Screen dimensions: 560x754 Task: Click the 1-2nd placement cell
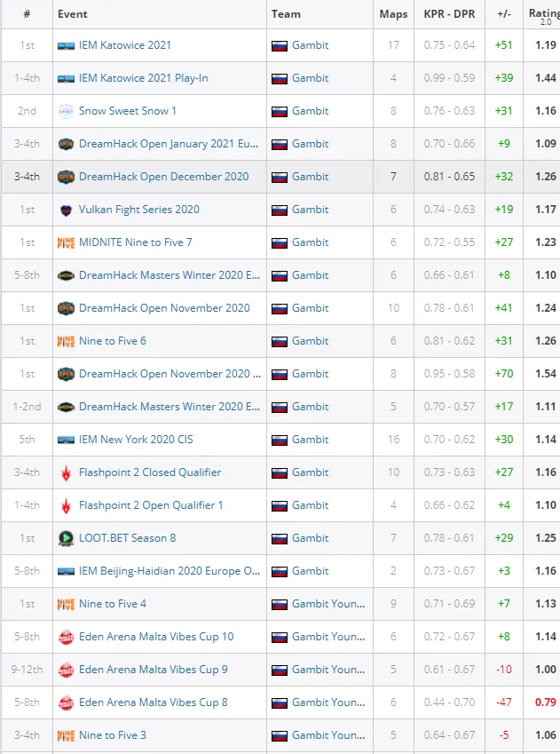click(x=27, y=407)
